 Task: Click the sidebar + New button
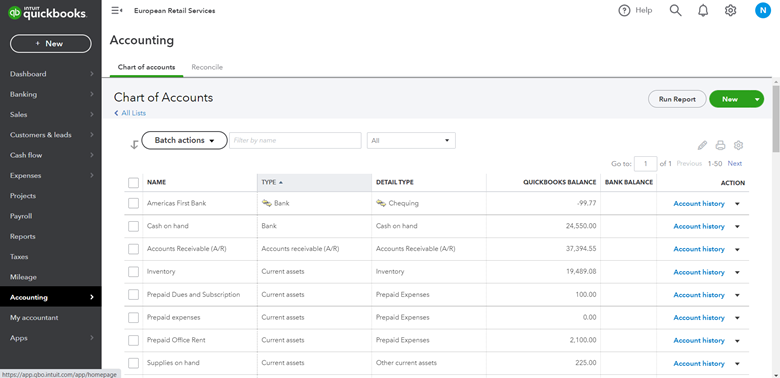[x=51, y=44]
